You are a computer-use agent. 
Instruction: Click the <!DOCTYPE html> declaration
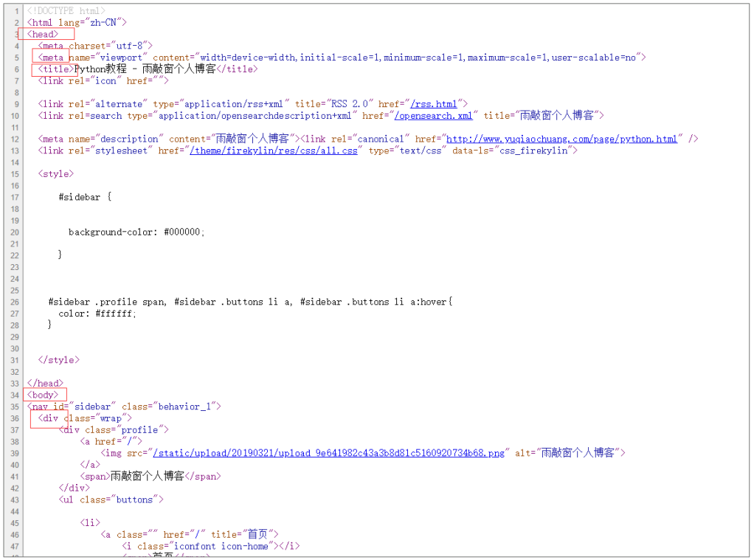click(66, 11)
